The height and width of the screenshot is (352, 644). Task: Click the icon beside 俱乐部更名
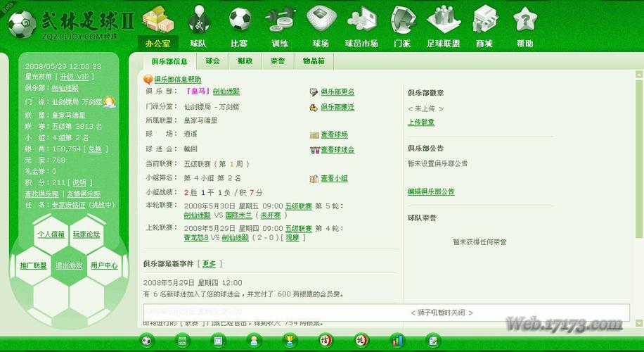pos(314,92)
